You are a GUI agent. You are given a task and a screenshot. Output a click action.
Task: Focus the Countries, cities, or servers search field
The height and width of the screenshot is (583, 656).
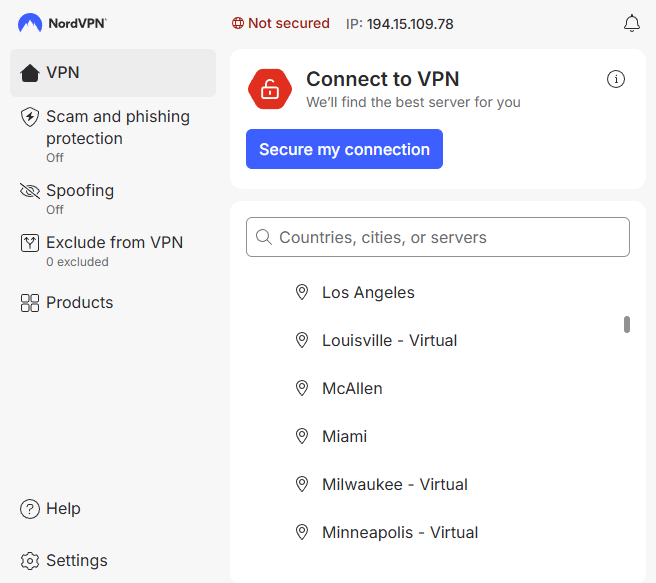point(438,237)
